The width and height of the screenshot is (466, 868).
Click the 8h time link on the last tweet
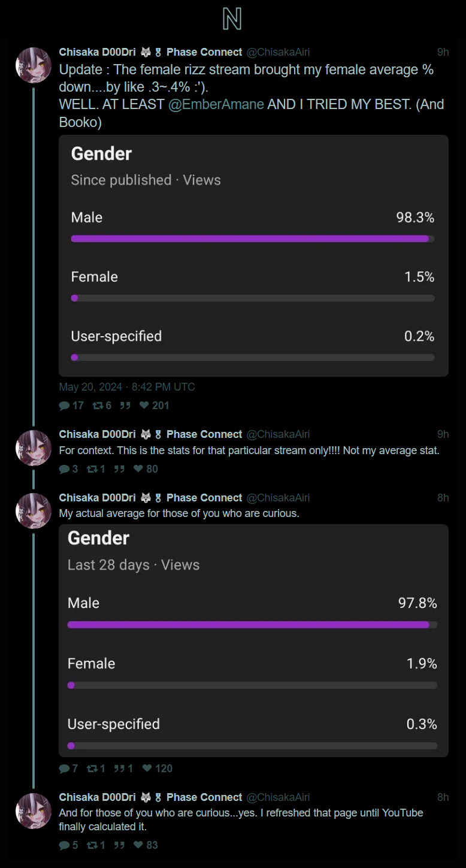coord(443,797)
